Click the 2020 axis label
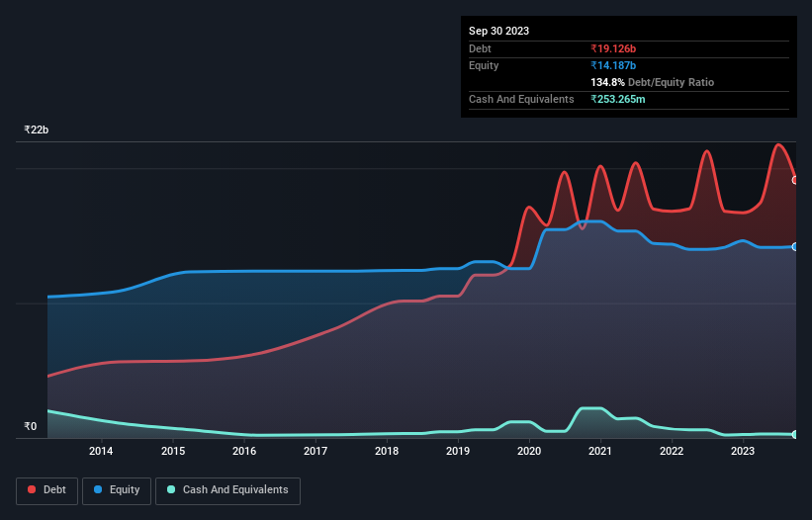 tap(529, 451)
